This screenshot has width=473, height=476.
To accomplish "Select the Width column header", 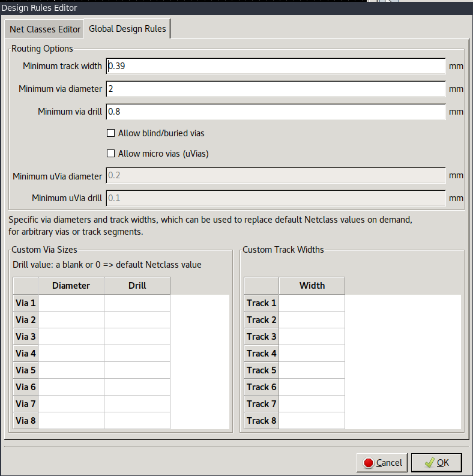I will [312, 286].
